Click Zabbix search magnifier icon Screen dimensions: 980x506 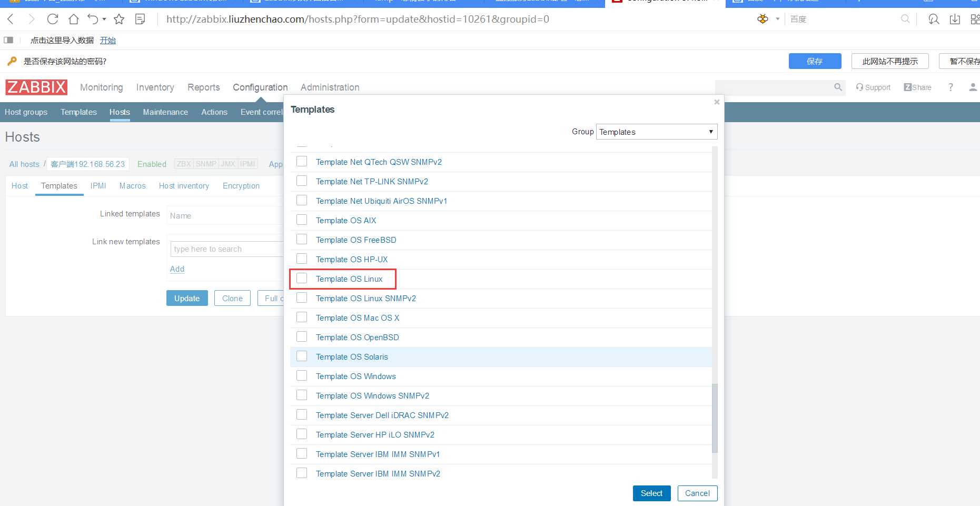[838, 87]
